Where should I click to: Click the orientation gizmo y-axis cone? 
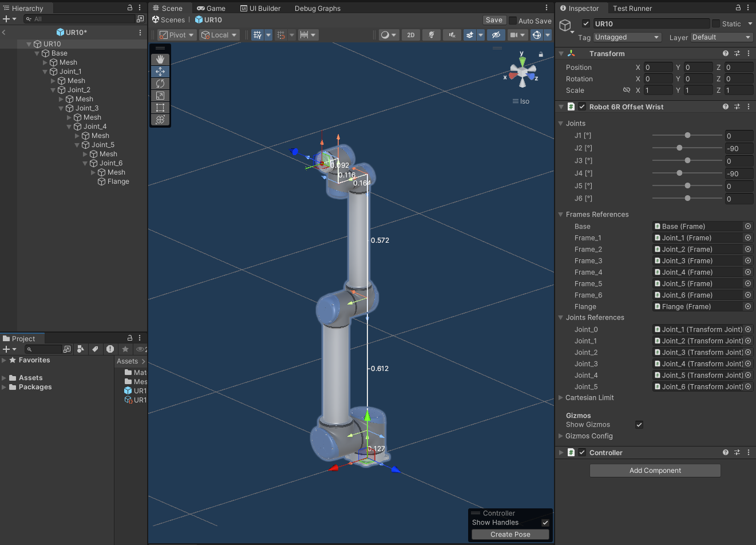coord(522,61)
